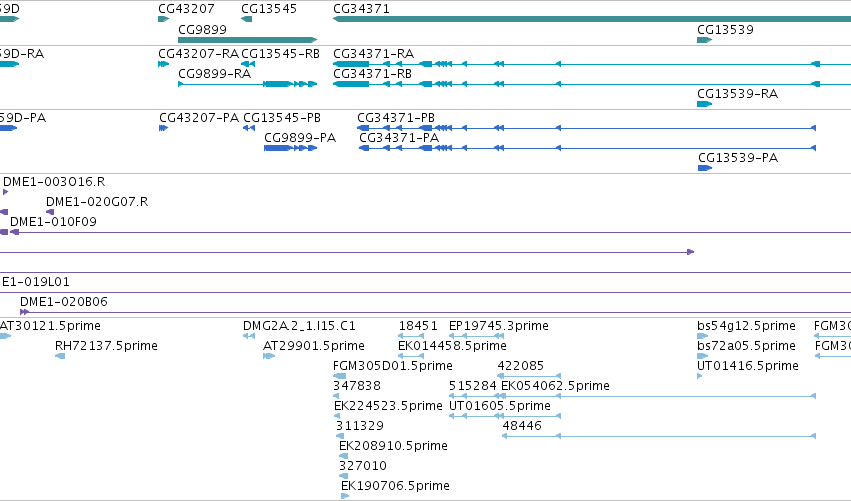This screenshot has width=851, height=501.
Task: Click the FGM305D01.5prime EST label
Action: [393, 366]
